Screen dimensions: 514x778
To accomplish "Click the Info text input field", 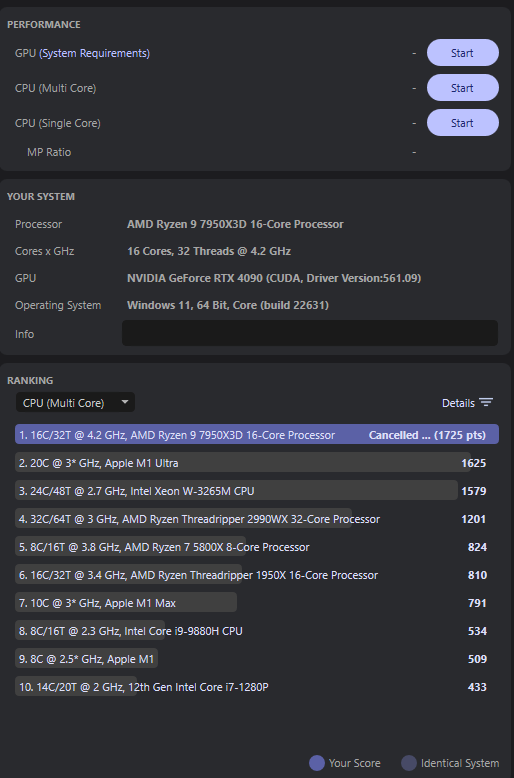I will click(x=310, y=333).
